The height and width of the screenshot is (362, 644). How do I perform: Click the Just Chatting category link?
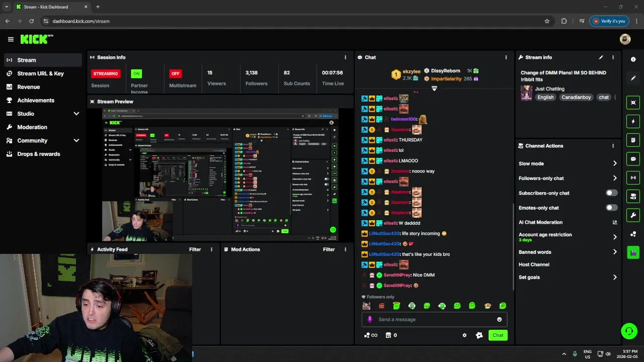pos(549,89)
